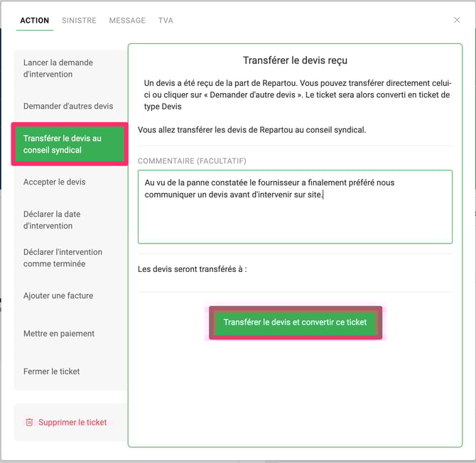Image resolution: width=476 pixels, height=463 pixels.
Task: Choose Déclarer la date d'intervention
Action: click(x=52, y=220)
